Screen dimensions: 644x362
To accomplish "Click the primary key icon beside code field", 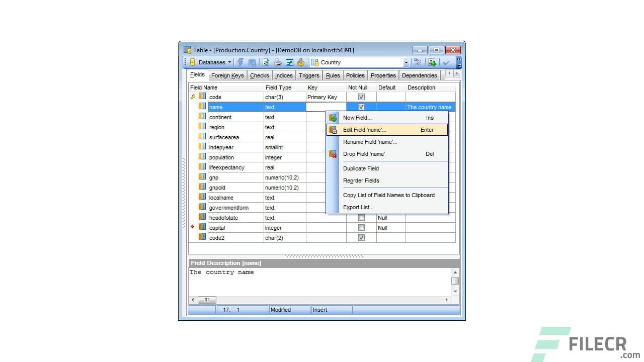I will pyautogui.click(x=193, y=97).
